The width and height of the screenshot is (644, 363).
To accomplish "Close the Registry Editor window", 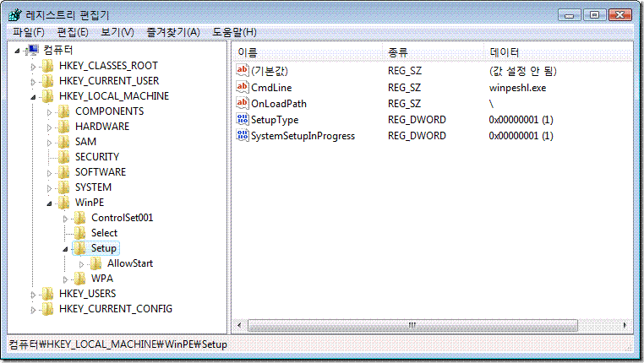I will tap(620, 15).
